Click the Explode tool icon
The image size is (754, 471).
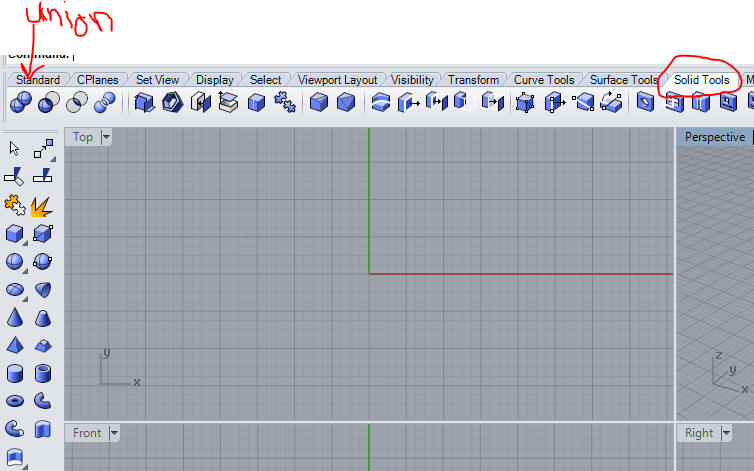(42, 206)
